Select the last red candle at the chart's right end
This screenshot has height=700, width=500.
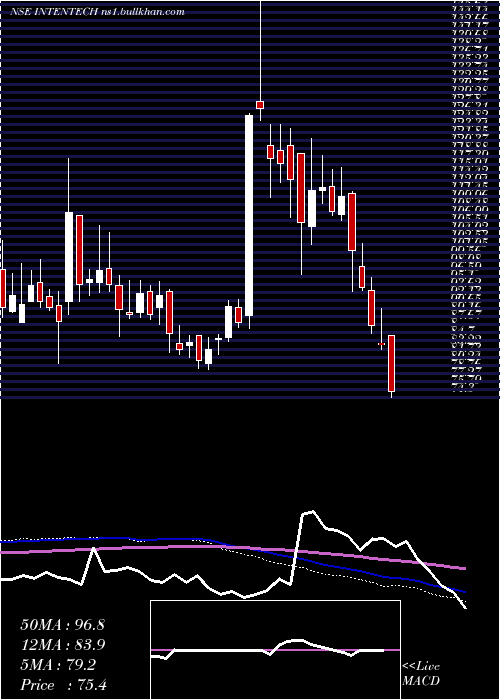pos(392,363)
